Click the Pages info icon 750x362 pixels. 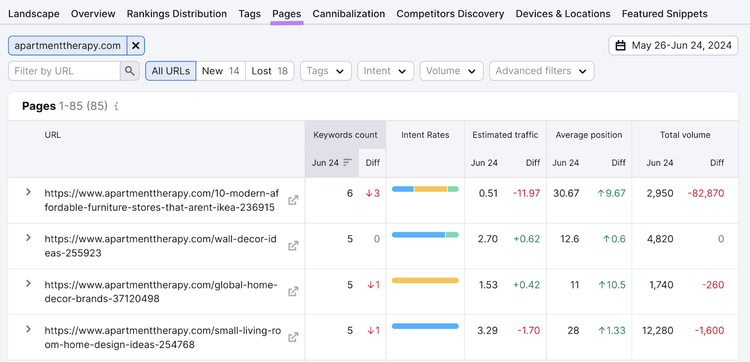pyautogui.click(x=116, y=106)
